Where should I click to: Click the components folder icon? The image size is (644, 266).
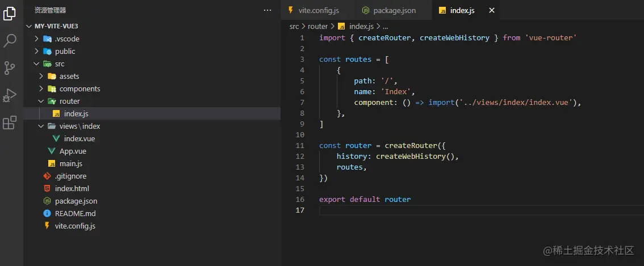[x=52, y=88]
